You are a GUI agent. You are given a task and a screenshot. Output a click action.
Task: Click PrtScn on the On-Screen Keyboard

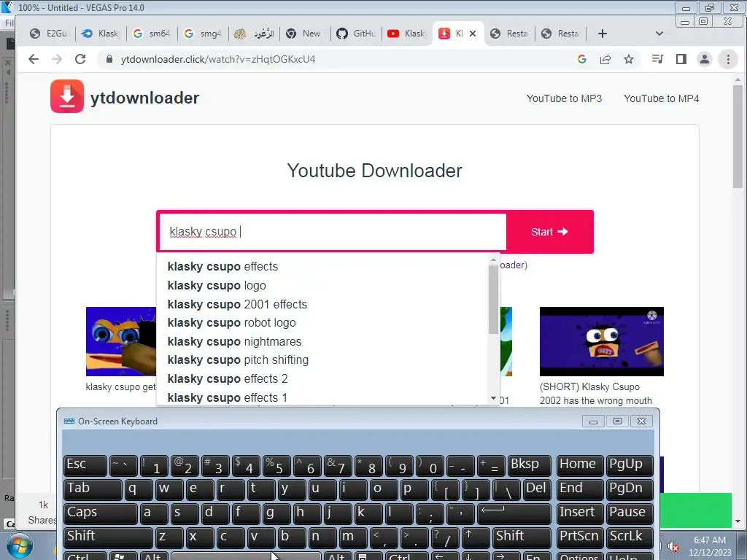[580, 537]
